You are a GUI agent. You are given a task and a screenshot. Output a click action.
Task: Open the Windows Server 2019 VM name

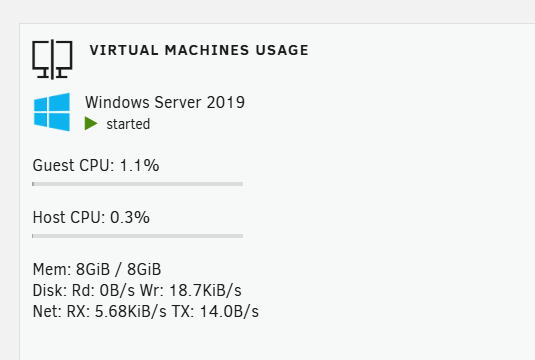tap(165, 102)
